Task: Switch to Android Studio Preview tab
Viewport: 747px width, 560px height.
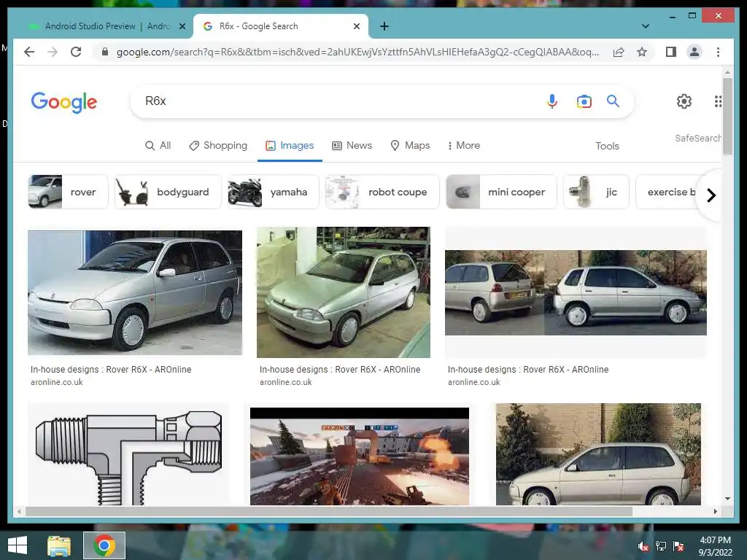Action: (x=100, y=26)
